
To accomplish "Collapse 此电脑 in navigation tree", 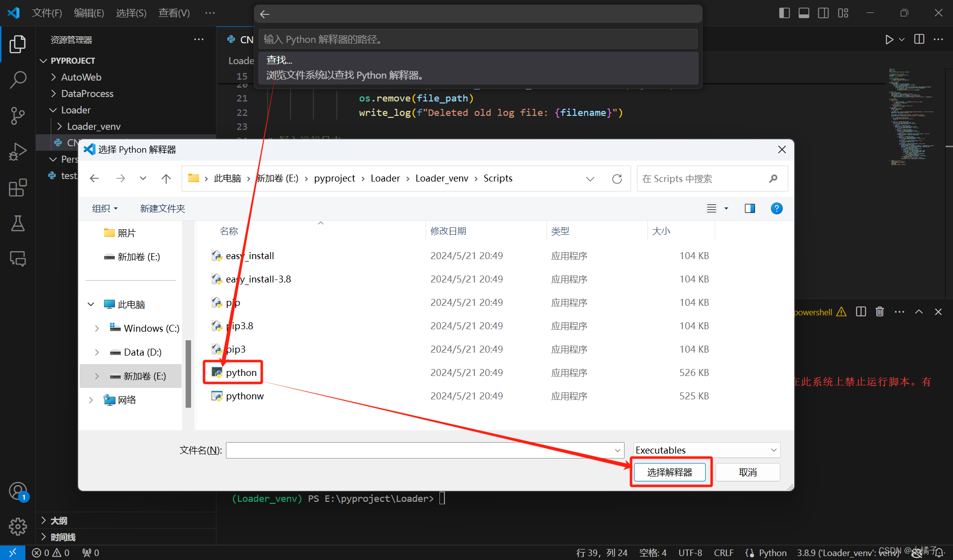I will 91,304.
